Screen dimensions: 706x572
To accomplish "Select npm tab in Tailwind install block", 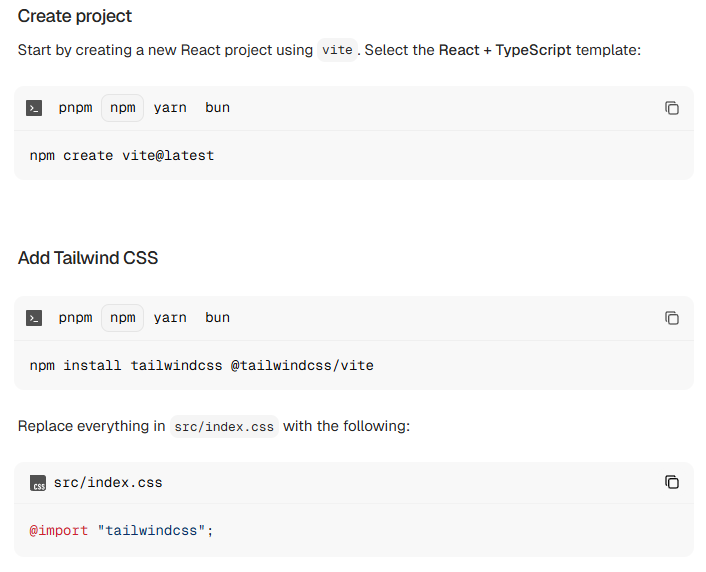I will 123,318.
